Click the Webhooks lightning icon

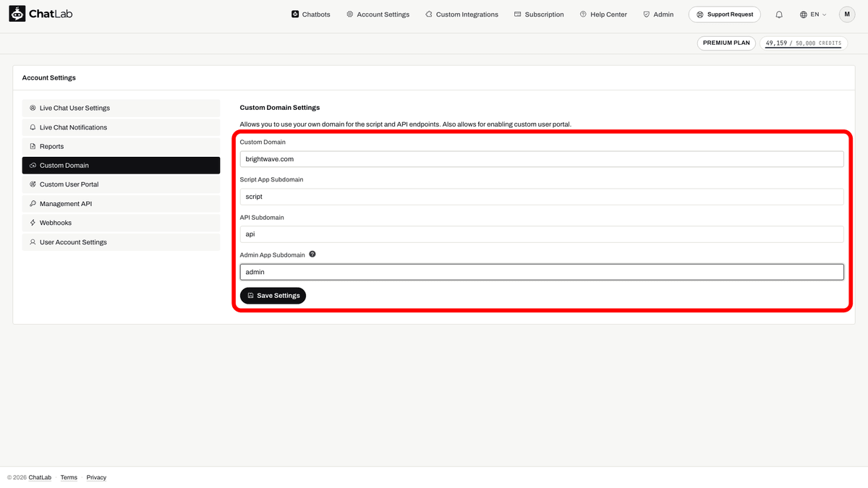coord(33,223)
